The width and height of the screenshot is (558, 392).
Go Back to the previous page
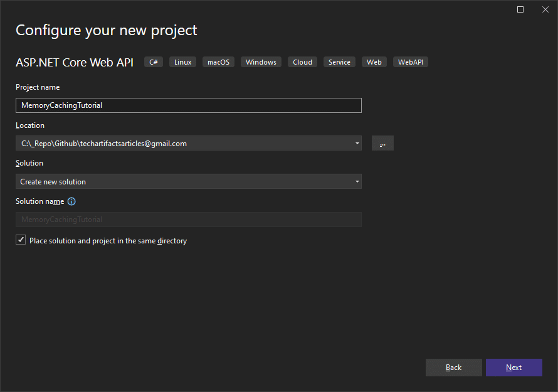point(454,368)
